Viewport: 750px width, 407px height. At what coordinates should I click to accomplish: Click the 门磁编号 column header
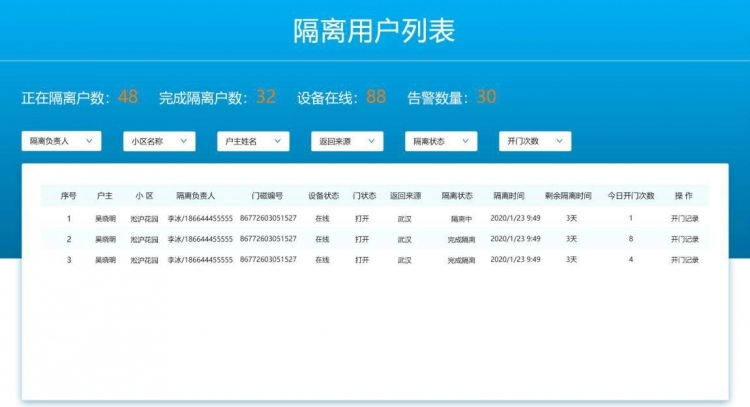click(x=267, y=196)
